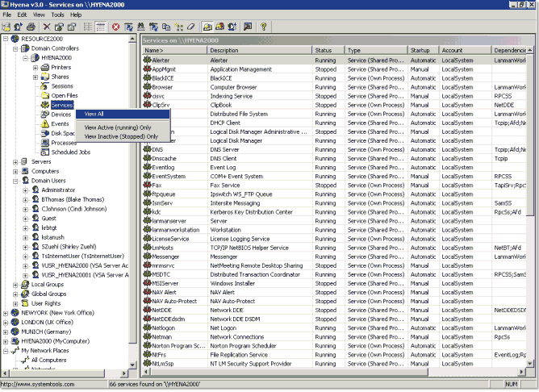Click the yellow question mark help icon
The width and height of the screenshot is (539, 392).
264,27
